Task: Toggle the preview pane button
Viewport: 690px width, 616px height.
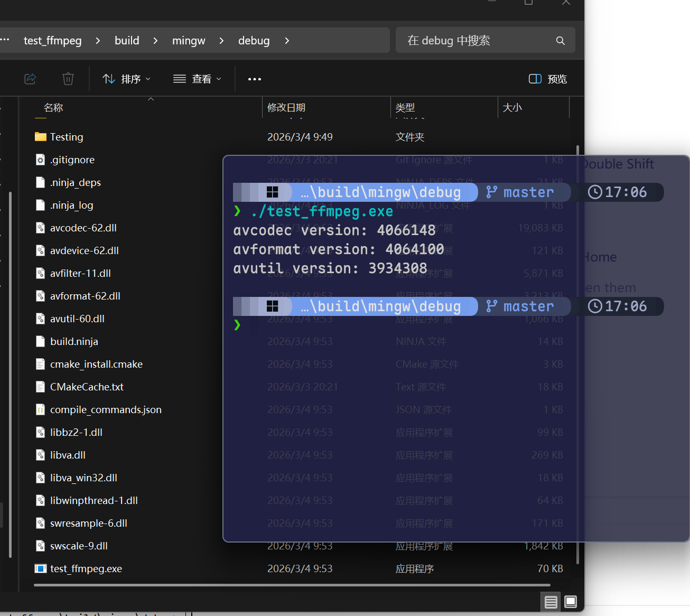Action: coord(548,79)
